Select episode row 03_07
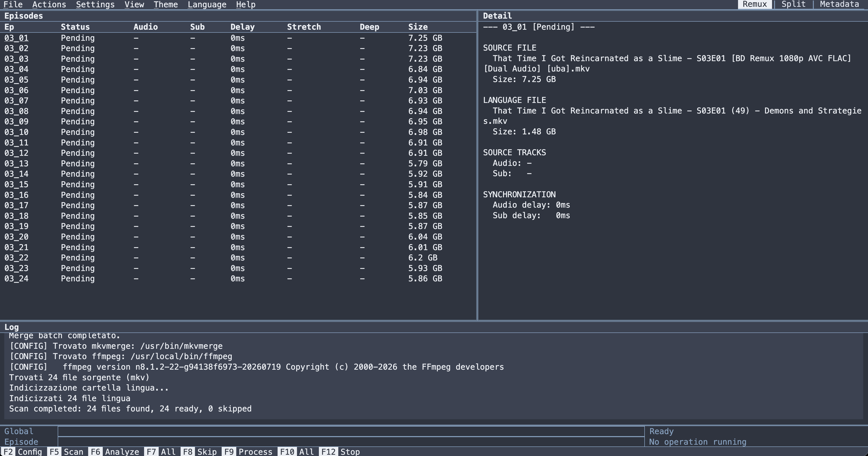 (x=238, y=101)
